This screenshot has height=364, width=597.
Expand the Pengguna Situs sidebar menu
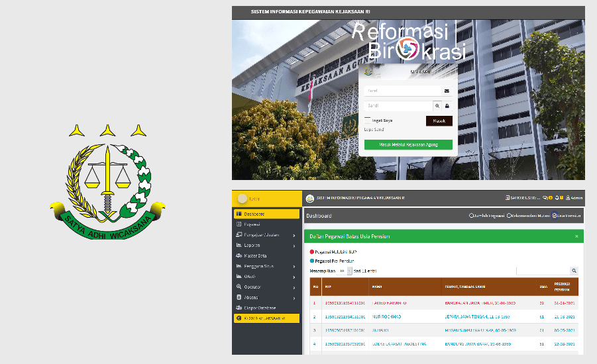point(266,266)
